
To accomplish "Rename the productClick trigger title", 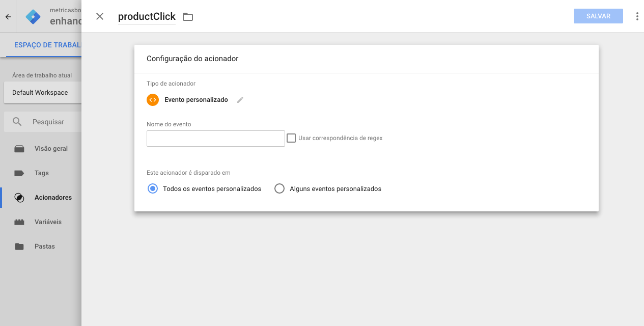I will 147,17.
